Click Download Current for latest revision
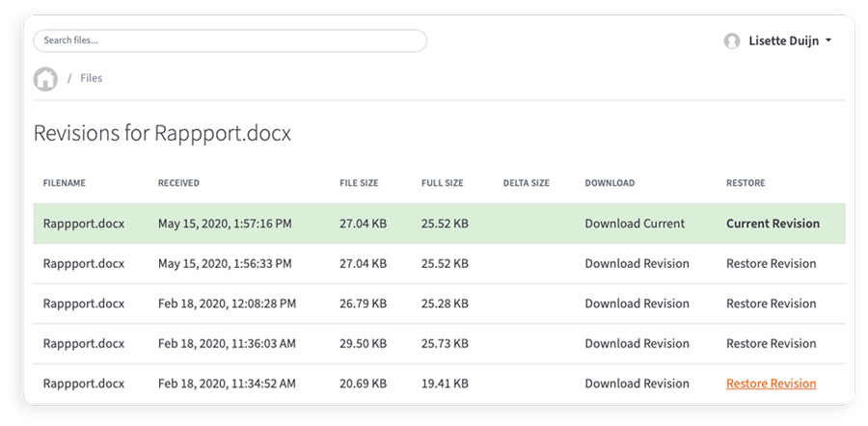Viewport: 868px width, 426px height. tap(635, 224)
